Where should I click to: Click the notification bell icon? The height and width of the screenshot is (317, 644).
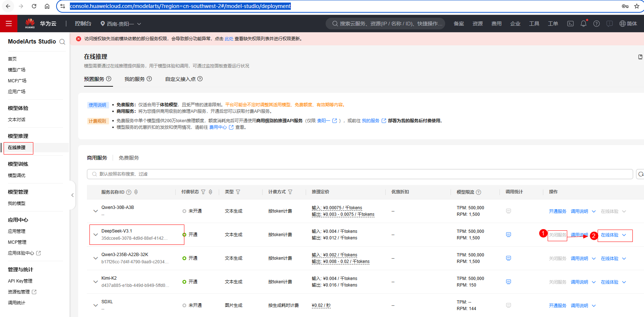click(583, 24)
